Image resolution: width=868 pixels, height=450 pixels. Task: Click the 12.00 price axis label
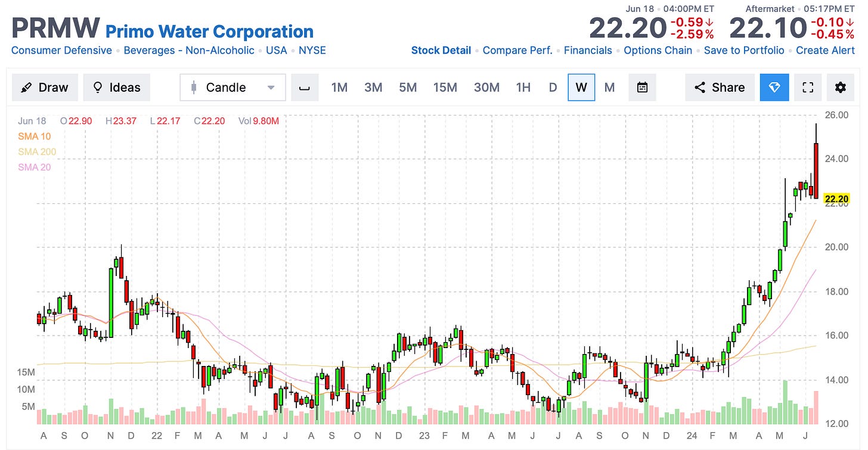[x=836, y=424]
